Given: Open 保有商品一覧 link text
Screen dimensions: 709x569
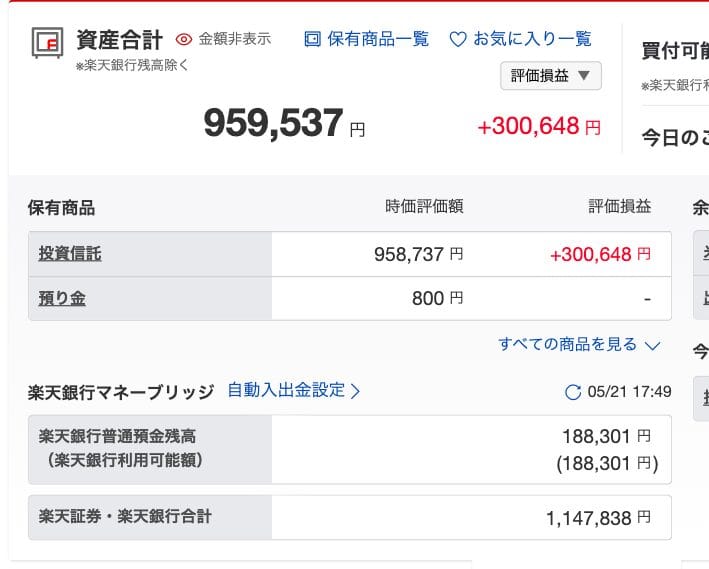Looking at the screenshot, I should coord(378,39).
